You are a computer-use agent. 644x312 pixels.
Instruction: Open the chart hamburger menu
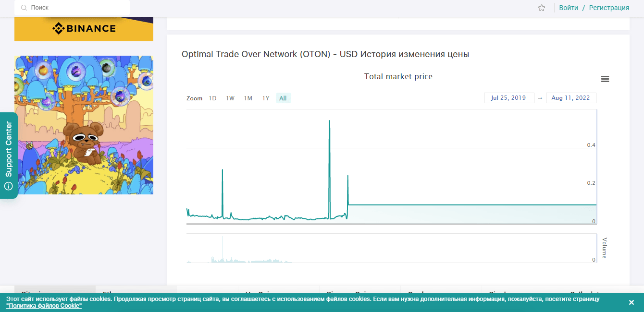click(x=605, y=79)
